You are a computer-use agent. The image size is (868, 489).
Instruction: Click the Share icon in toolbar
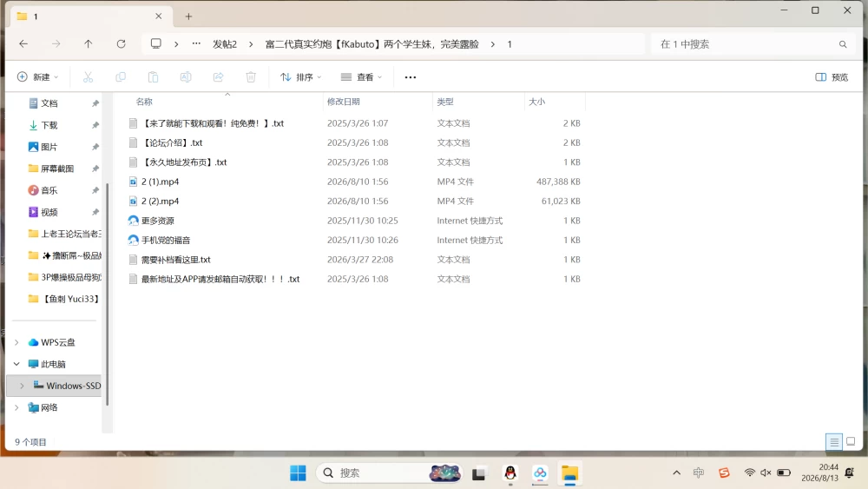pyautogui.click(x=218, y=77)
